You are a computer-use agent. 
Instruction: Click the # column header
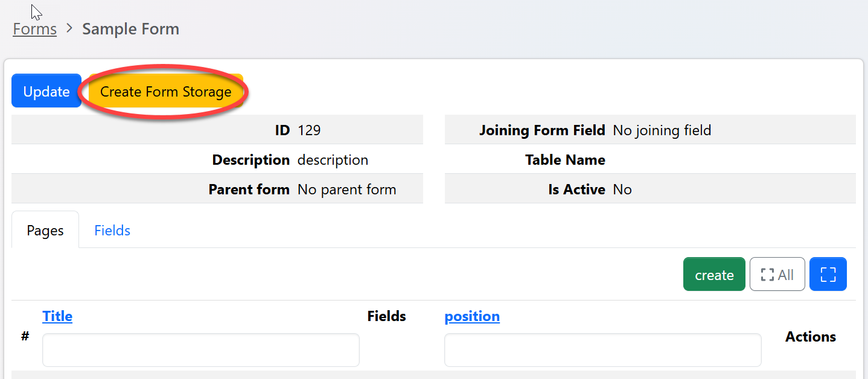25,337
